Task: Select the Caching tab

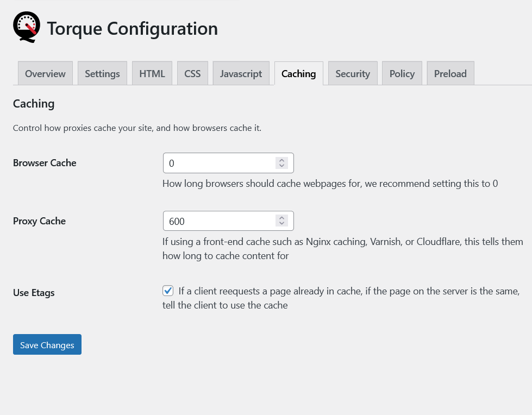Action: (298, 74)
